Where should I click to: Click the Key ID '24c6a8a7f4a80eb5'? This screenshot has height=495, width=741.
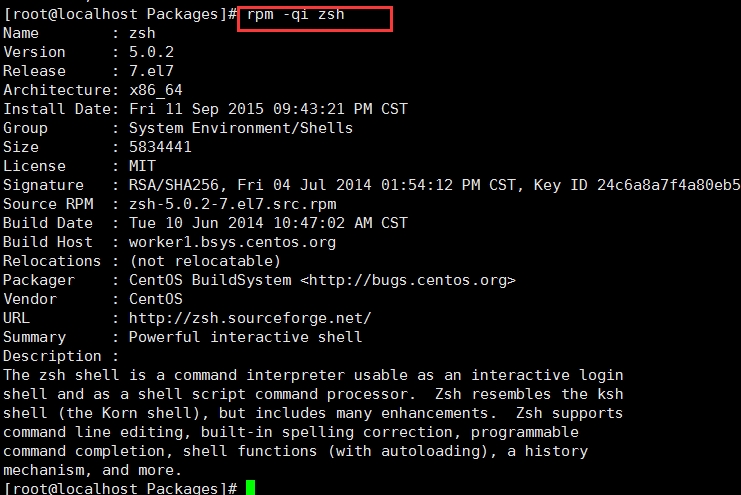(668, 185)
